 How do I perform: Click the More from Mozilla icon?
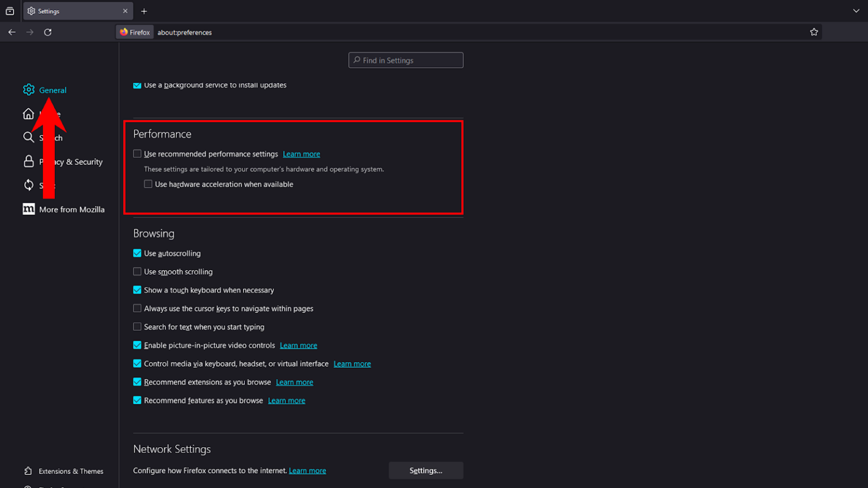click(x=28, y=209)
